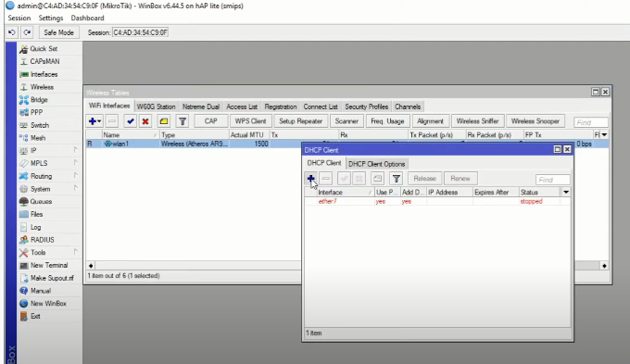Click Filter funnel icon in DHCP Client

pos(397,179)
